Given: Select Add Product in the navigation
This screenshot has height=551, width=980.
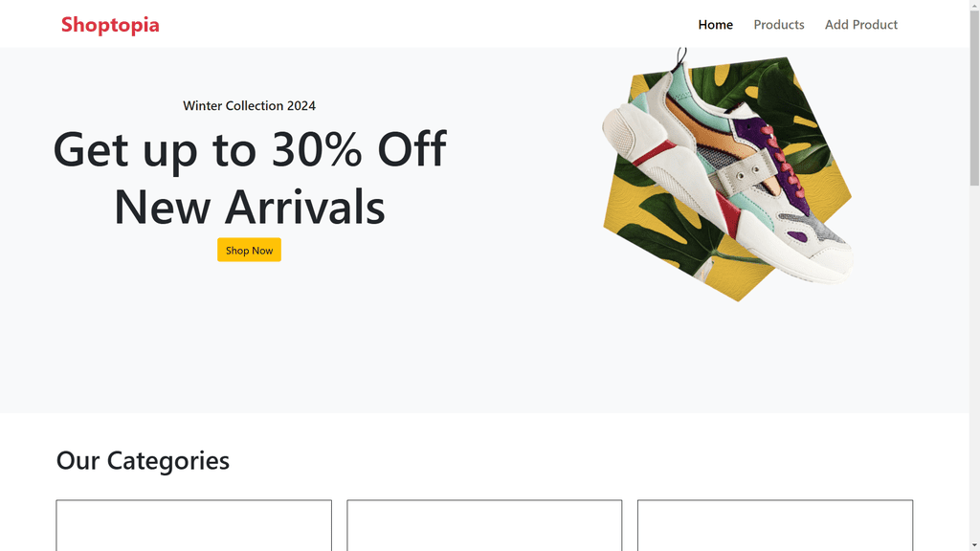Looking at the screenshot, I should pos(860,25).
